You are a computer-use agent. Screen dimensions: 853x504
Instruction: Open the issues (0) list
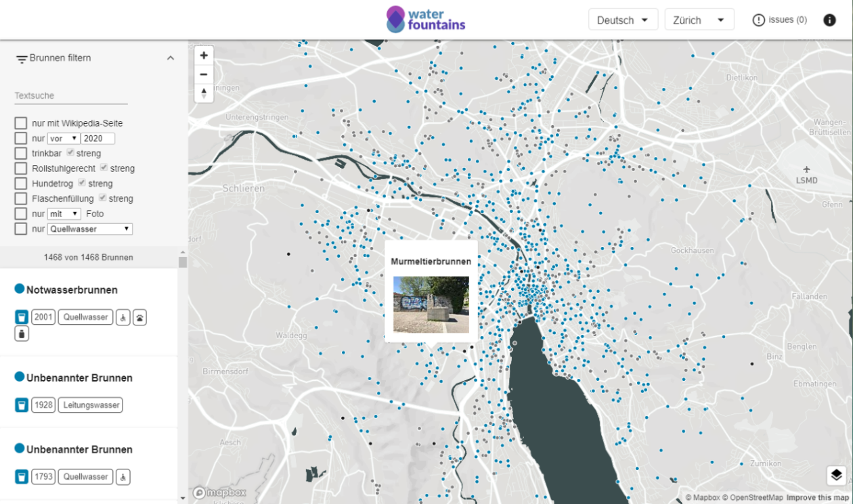pos(780,20)
